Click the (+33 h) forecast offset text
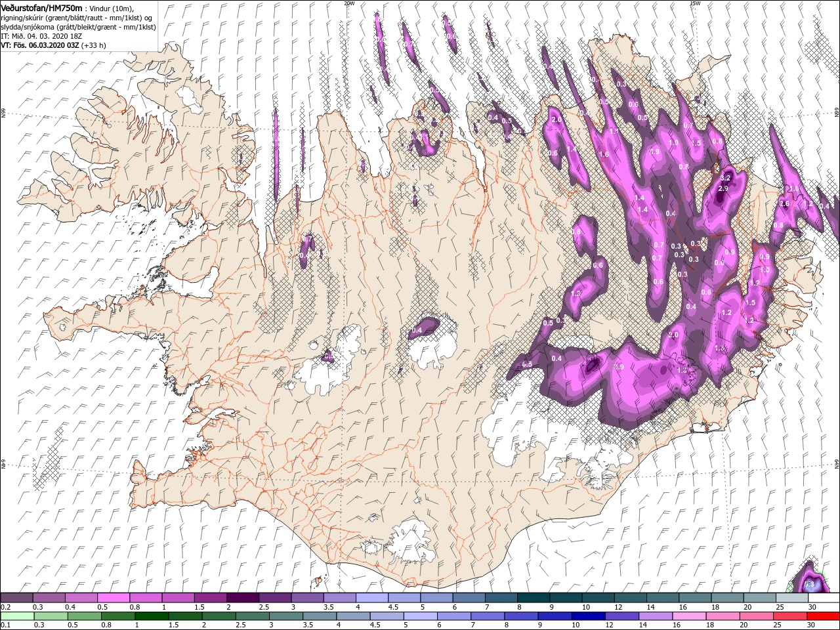 [x=94, y=45]
